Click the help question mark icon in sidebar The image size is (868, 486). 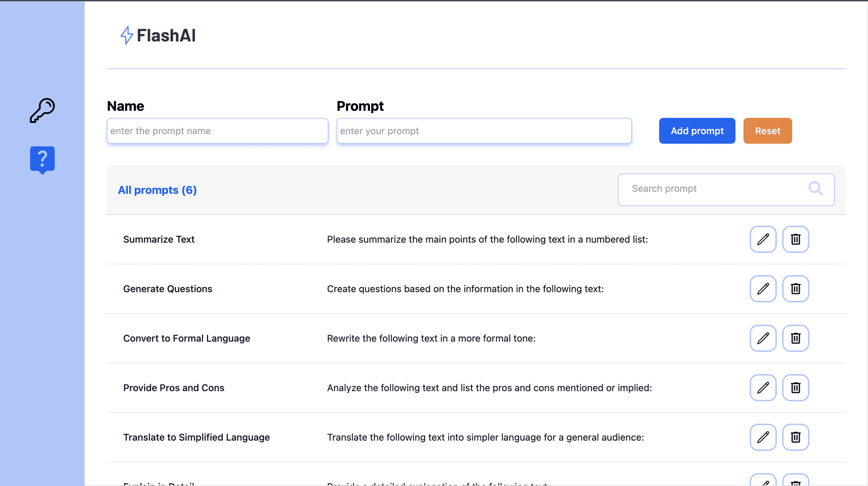tap(42, 159)
